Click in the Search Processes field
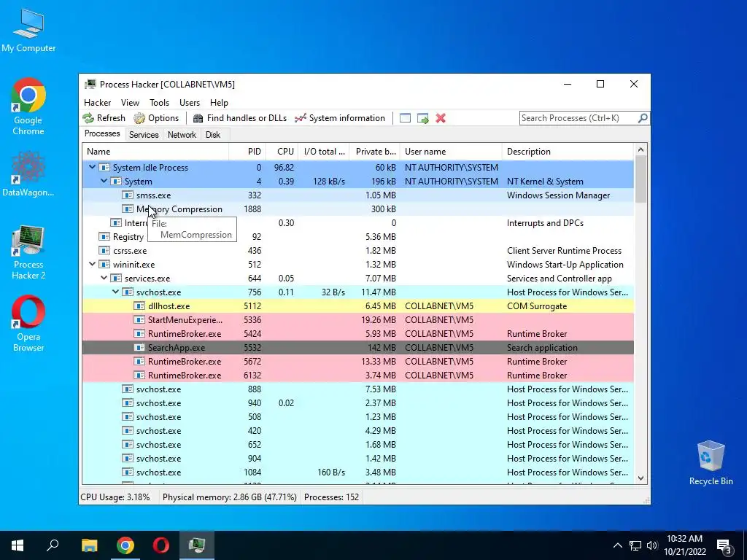 [578, 118]
